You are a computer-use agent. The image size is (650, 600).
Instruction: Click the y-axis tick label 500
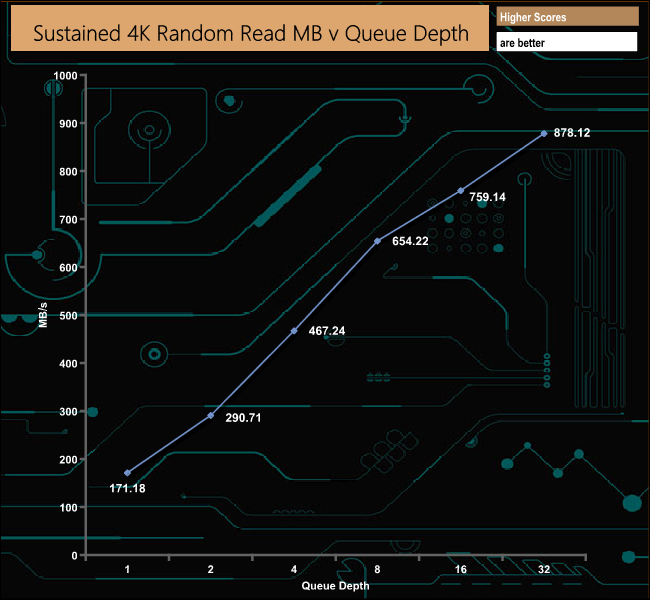coord(68,316)
